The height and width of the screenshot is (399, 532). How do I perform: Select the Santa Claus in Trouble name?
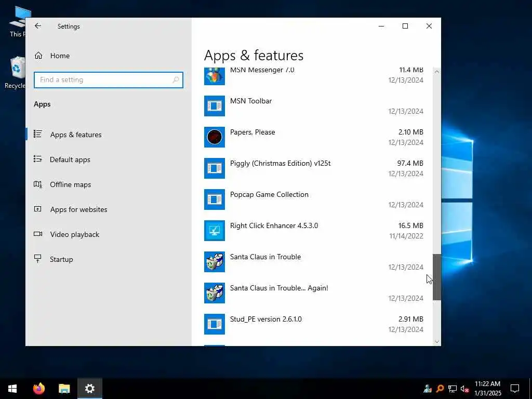[x=265, y=257]
